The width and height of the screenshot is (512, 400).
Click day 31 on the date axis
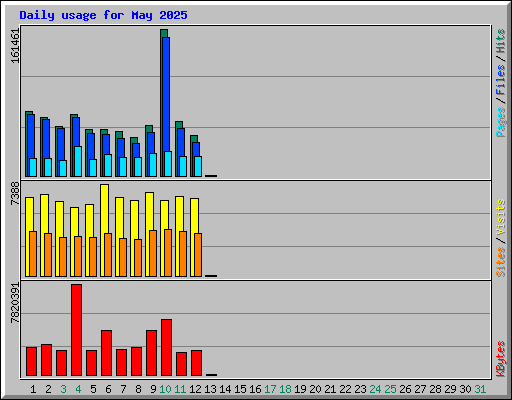(480, 389)
